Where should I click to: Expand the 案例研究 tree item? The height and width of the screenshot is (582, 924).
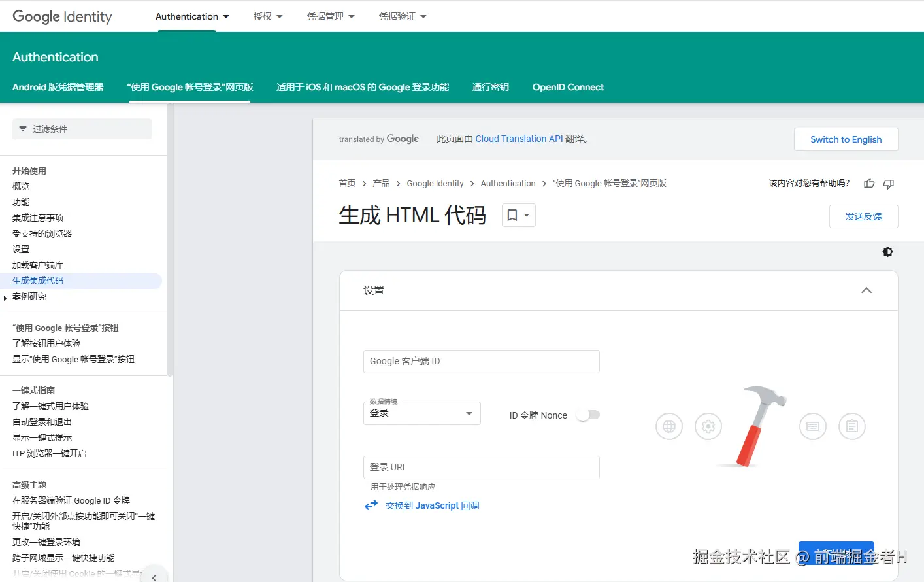[x=5, y=298]
